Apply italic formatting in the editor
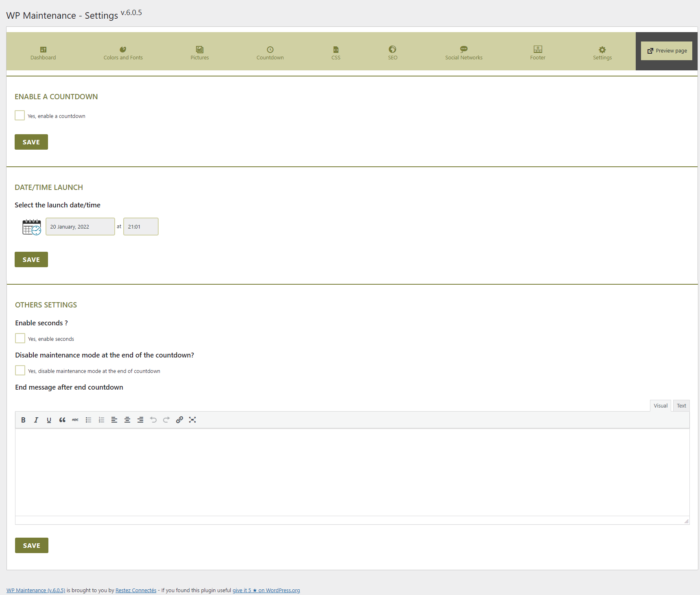 (x=36, y=420)
